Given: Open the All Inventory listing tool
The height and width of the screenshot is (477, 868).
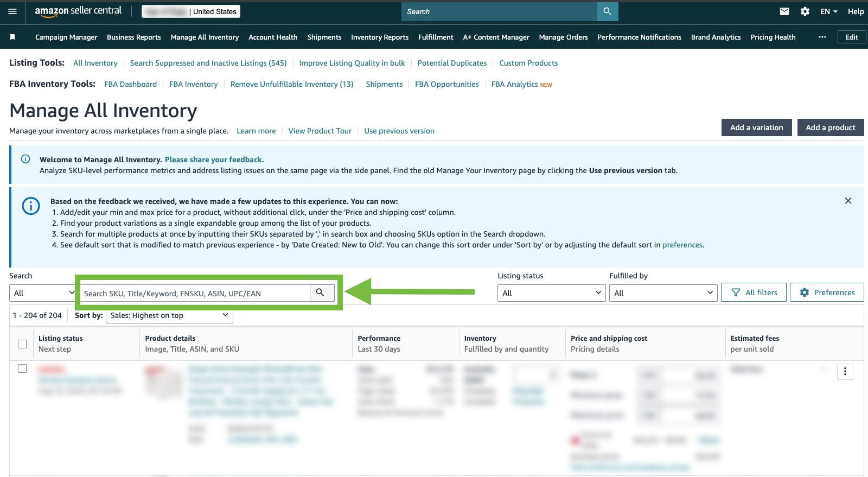Looking at the screenshot, I should click(x=95, y=63).
